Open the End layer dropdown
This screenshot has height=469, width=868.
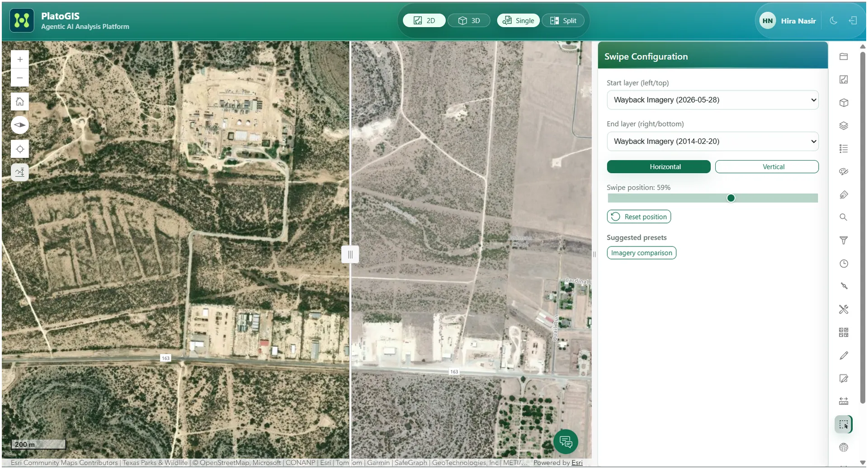[713, 141]
